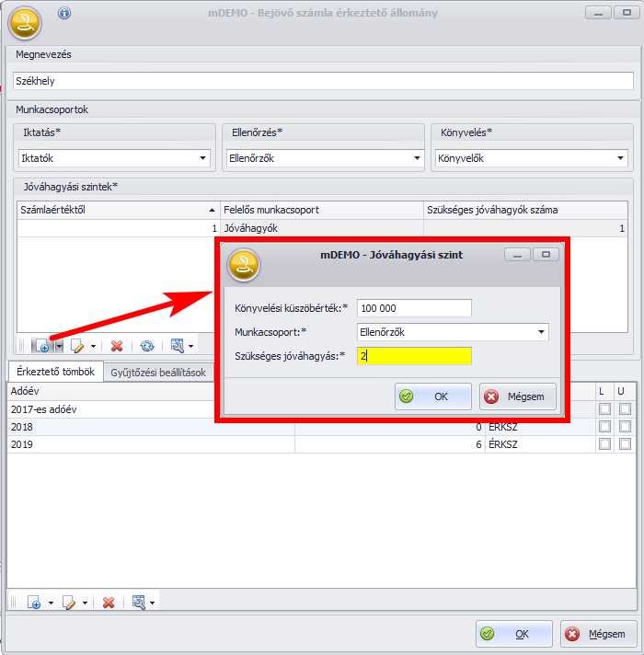Click ÉRKSZ cell in the 2019 row
Viewport: 644px width, 655px height.
click(x=540, y=444)
